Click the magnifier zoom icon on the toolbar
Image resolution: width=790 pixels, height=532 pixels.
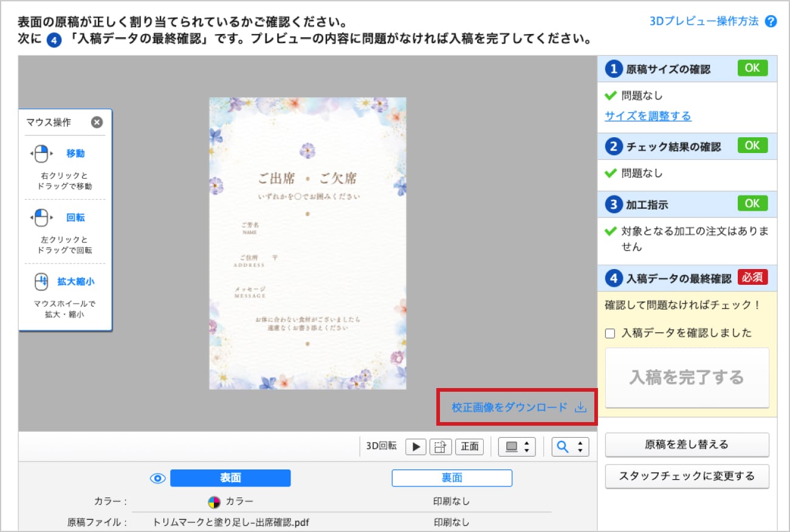(x=563, y=446)
